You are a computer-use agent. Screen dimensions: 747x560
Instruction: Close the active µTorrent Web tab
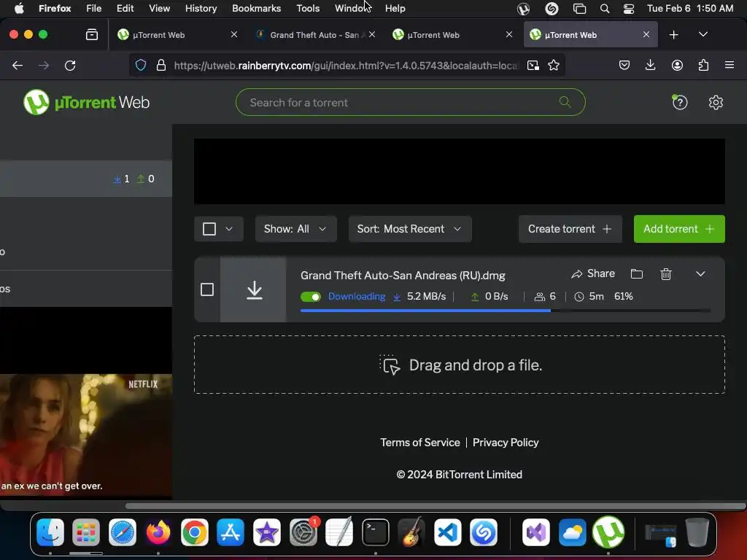(x=646, y=35)
